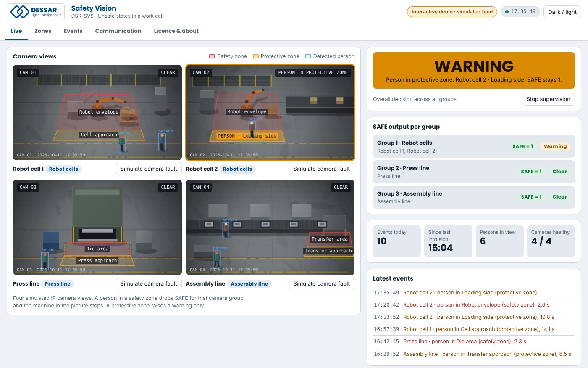Click the Die area label in CAM 03

(x=97, y=249)
